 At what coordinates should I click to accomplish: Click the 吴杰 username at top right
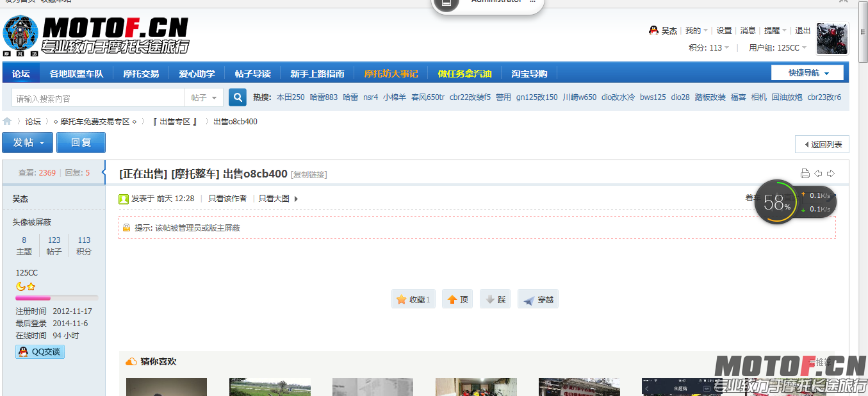[669, 30]
